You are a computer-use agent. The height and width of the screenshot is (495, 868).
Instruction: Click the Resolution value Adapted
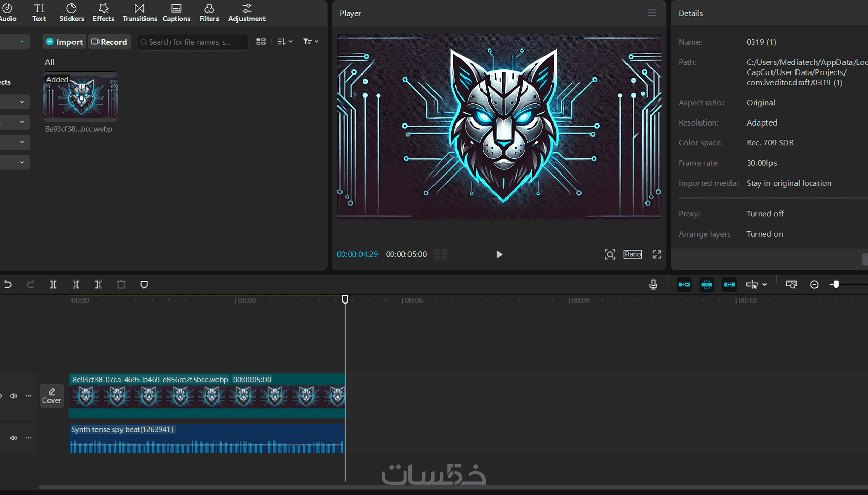point(762,122)
